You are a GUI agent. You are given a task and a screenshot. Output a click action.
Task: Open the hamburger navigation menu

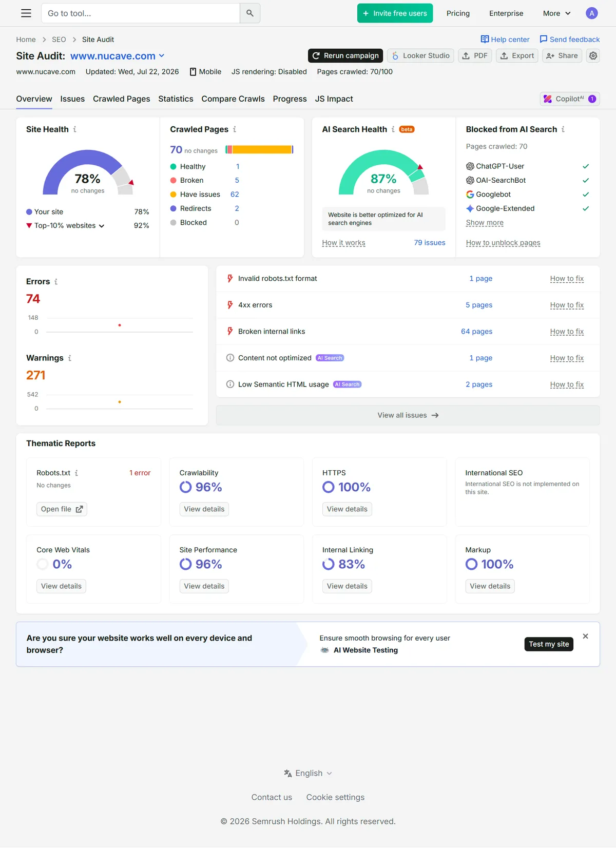pos(26,13)
